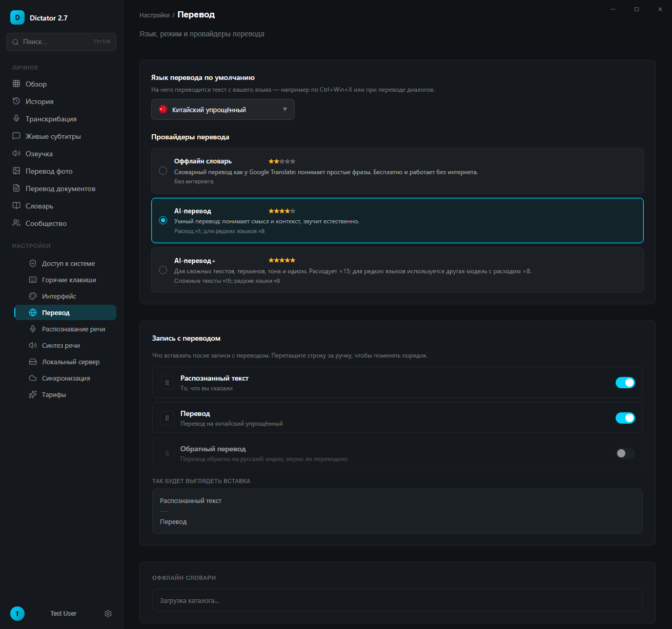Click the Tariffs sparkle icon
672x629 pixels.
click(x=33, y=394)
